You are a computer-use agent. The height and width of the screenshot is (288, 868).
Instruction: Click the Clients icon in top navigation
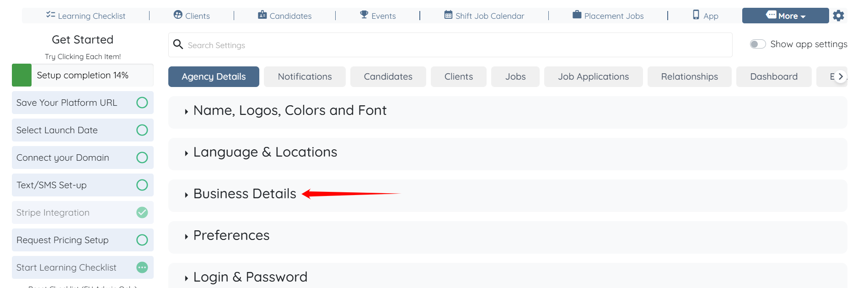point(178,15)
